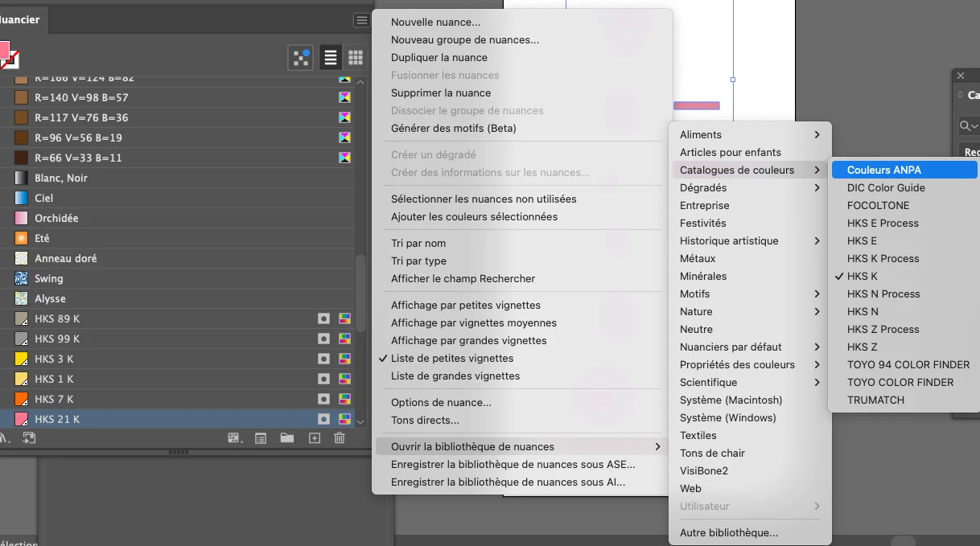Viewport: 980px width, 546px height.
Task: Expand the Nature submenu
Action: click(x=750, y=312)
